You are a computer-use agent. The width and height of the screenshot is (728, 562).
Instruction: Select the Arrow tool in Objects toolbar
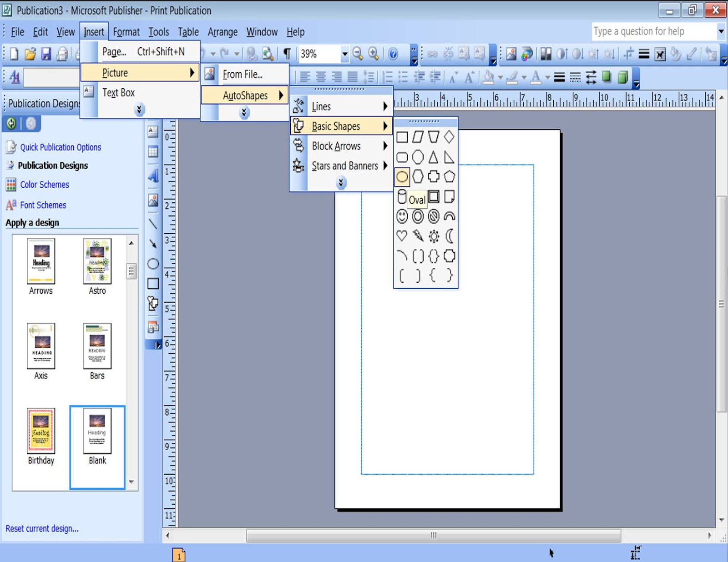(x=153, y=244)
